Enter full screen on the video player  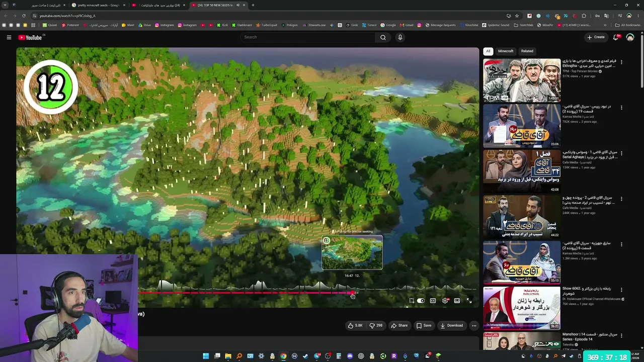pos(469,301)
